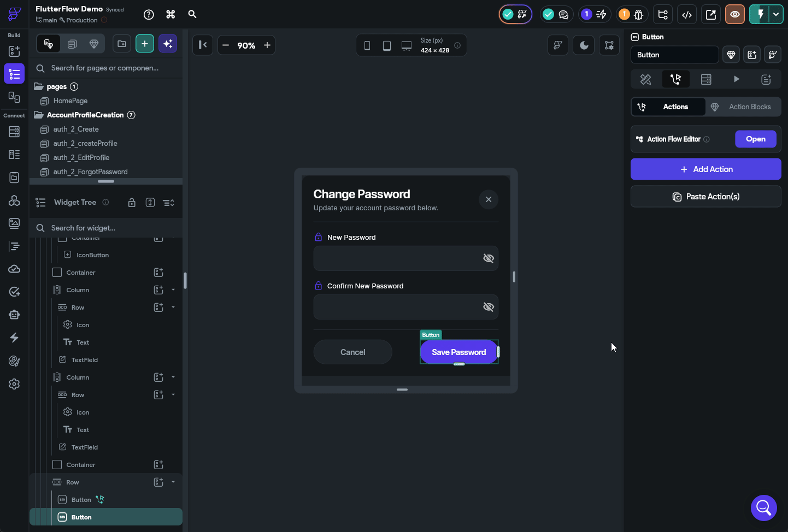The width and height of the screenshot is (788, 532).
Task: Select IconButton in widget tree
Action: click(92, 255)
